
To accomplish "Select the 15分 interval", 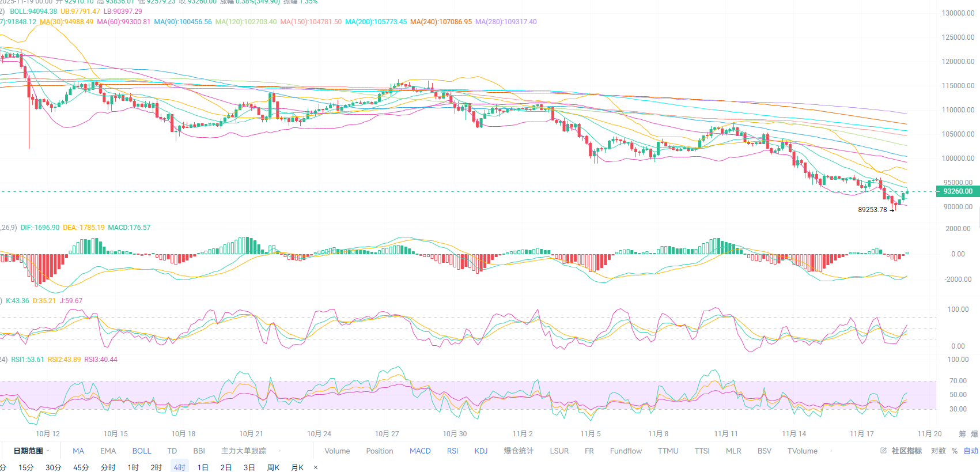I will pyautogui.click(x=26, y=467).
